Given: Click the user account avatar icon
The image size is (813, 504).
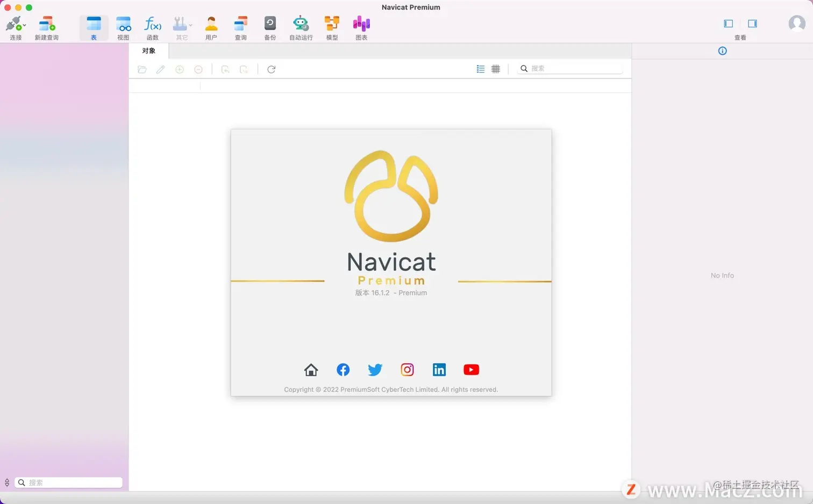Looking at the screenshot, I should pos(796,24).
